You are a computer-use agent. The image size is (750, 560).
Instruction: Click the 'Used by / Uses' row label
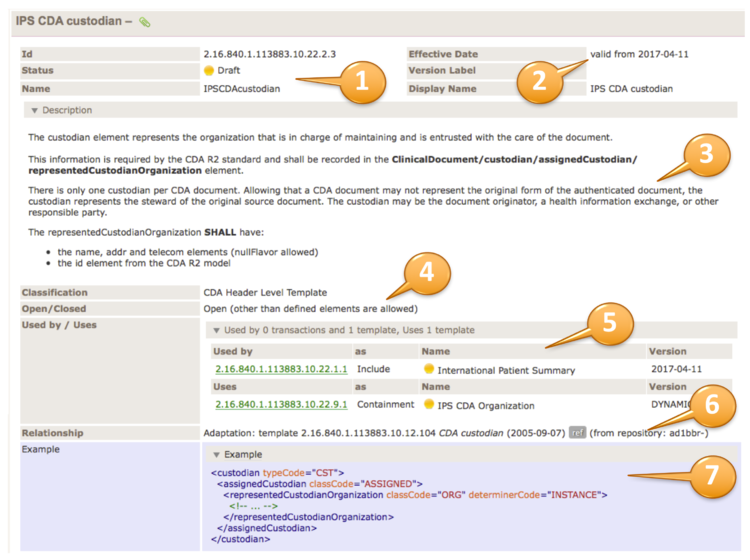[x=59, y=325]
